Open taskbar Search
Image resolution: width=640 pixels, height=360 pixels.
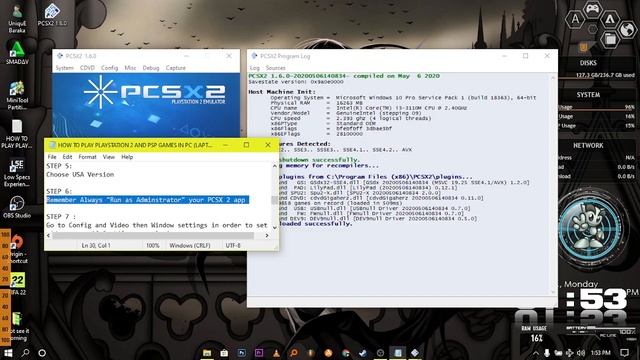click(25, 353)
